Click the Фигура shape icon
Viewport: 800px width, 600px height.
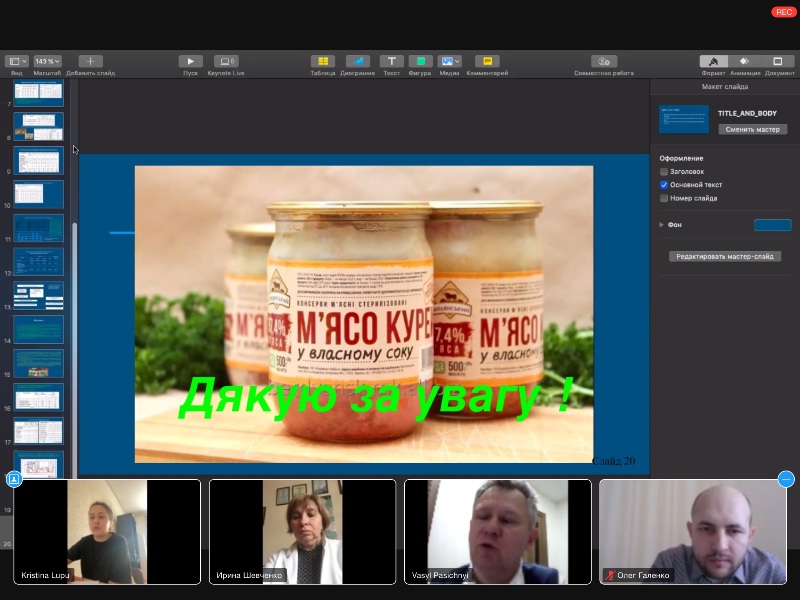(x=420, y=61)
